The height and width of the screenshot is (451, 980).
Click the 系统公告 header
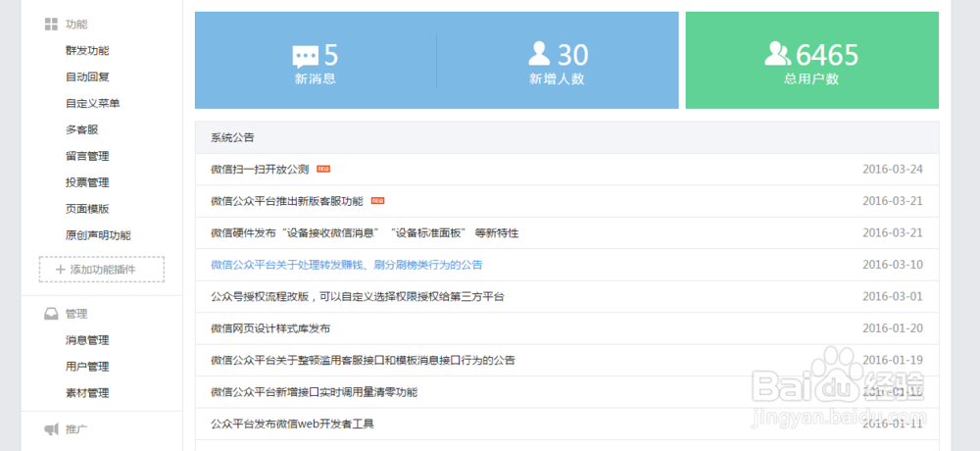coord(232,137)
